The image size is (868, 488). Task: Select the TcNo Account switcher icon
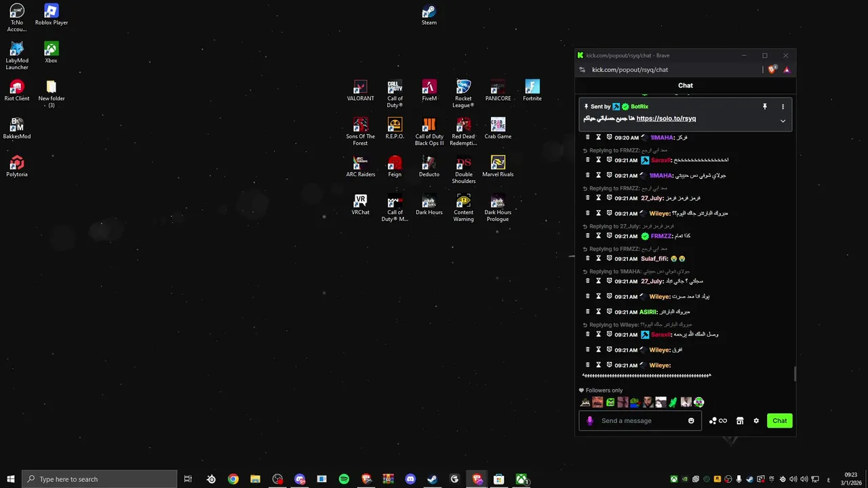pyautogui.click(x=17, y=18)
